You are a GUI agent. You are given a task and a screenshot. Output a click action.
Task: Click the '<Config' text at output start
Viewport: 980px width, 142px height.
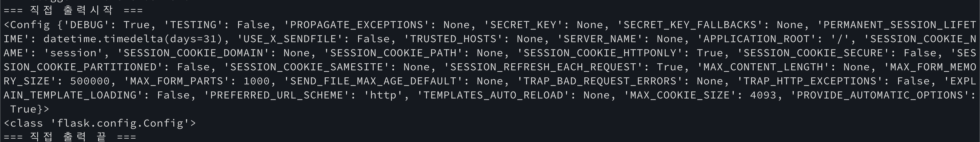[x=27, y=25]
